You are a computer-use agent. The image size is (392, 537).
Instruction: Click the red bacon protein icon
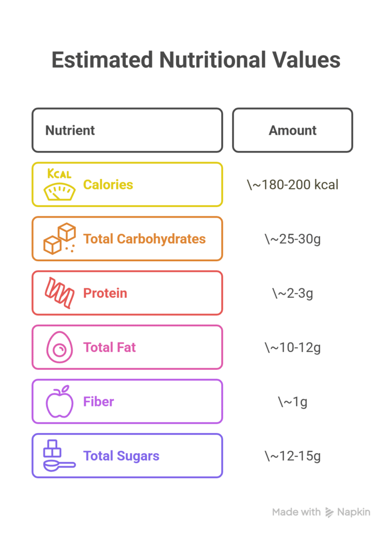[59, 293]
